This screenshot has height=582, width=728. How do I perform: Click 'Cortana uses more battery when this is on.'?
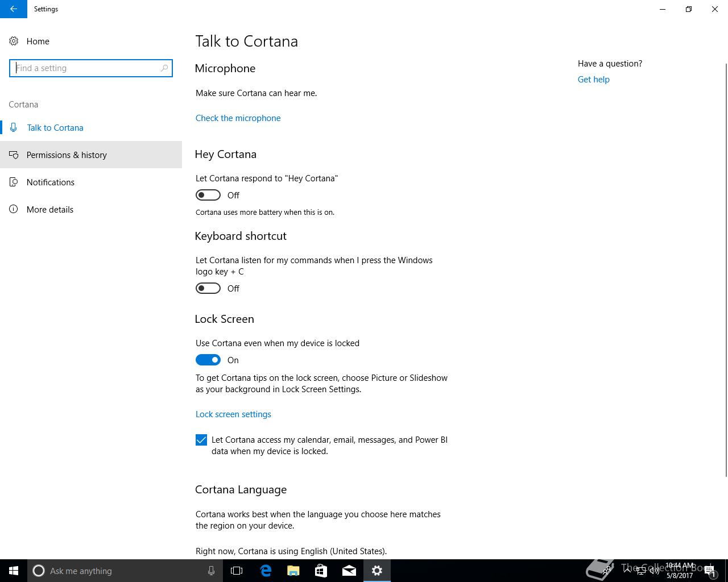pos(265,213)
